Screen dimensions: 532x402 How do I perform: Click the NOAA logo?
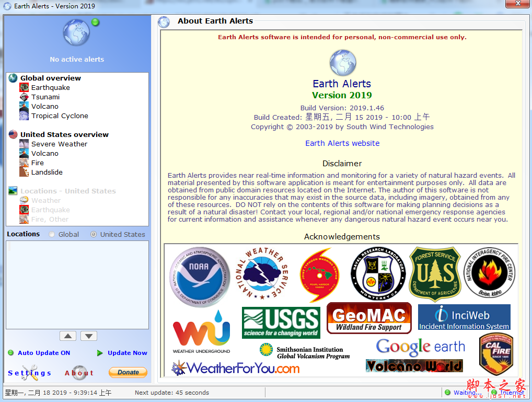coord(200,277)
